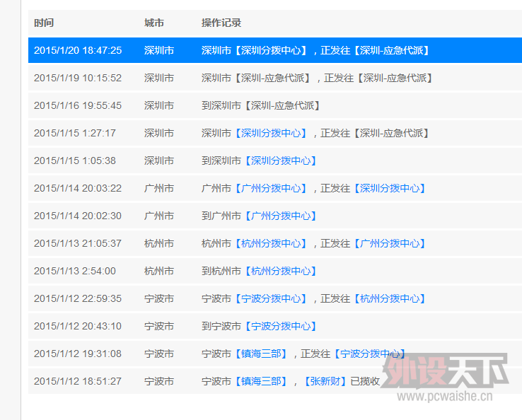Click the 张新财 courier name link
Image resolution: width=522 pixels, height=420 pixels.
(325, 381)
